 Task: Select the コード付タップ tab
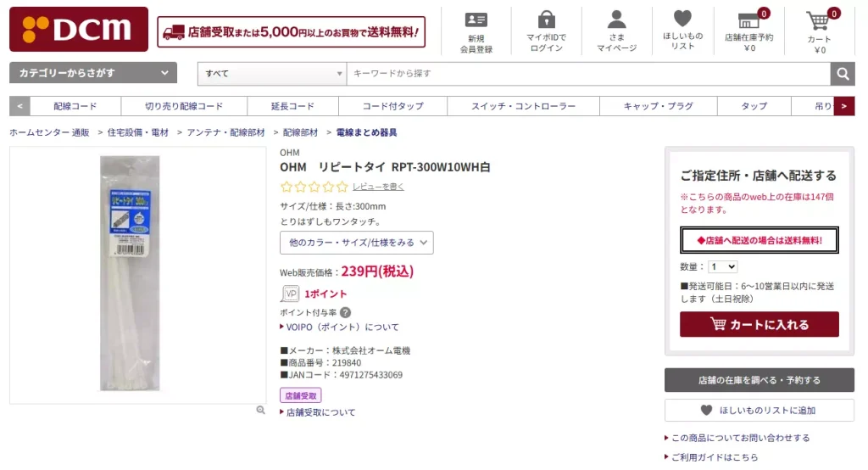coord(393,106)
